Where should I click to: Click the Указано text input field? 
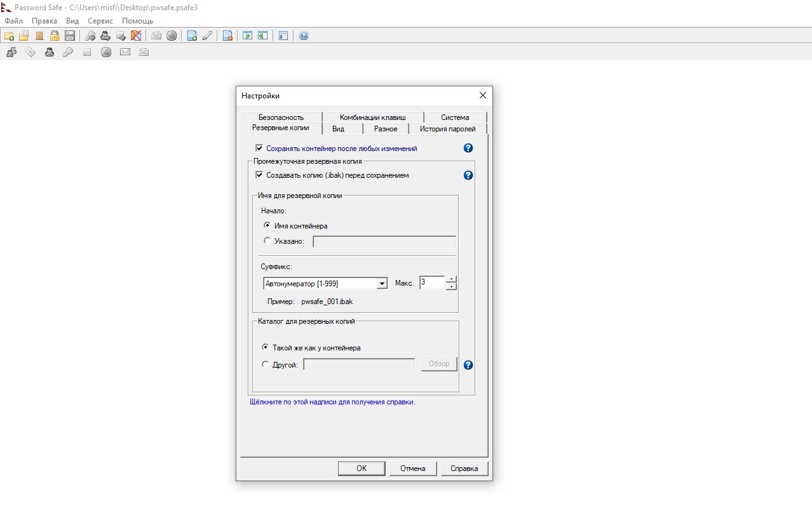(384, 241)
